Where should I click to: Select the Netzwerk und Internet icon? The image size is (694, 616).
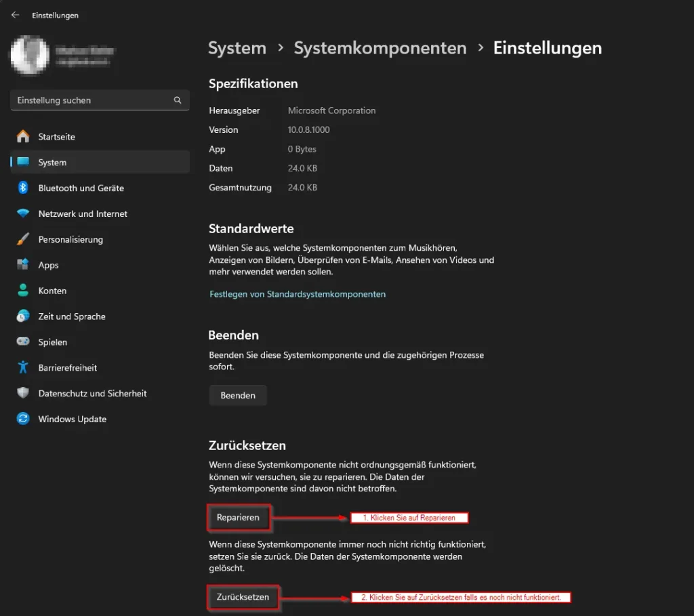[x=23, y=213]
